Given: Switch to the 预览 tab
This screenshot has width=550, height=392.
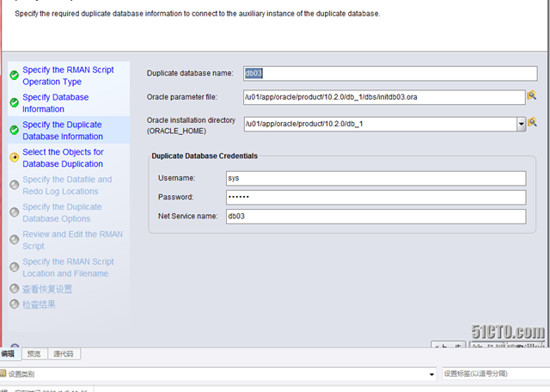Looking at the screenshot, I should (x=34, y=353).
